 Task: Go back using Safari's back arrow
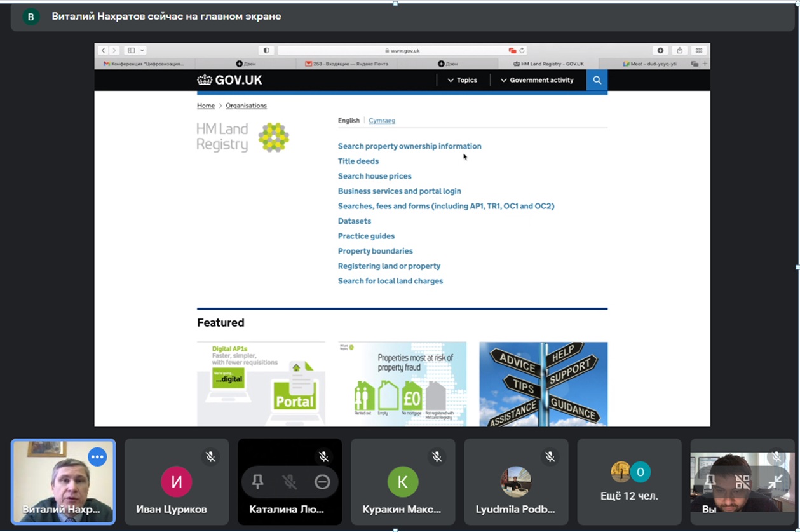click(104, 50)
